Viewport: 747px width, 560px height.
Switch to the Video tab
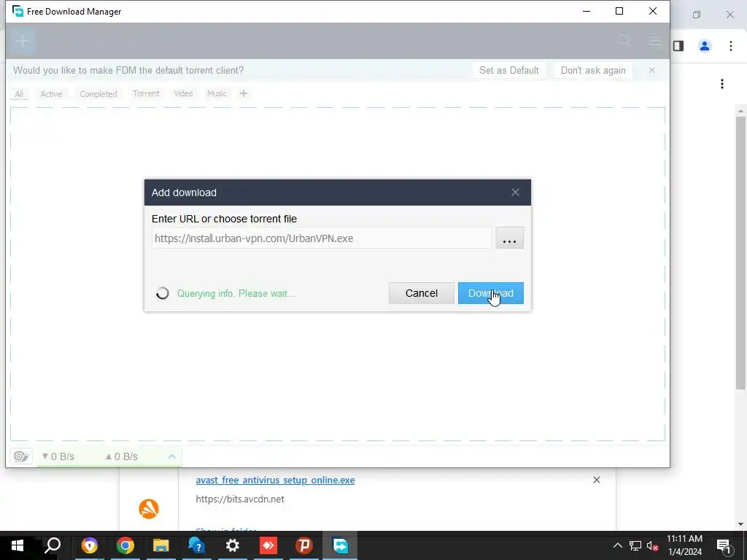pyautogui.click(x=183, y=93)
